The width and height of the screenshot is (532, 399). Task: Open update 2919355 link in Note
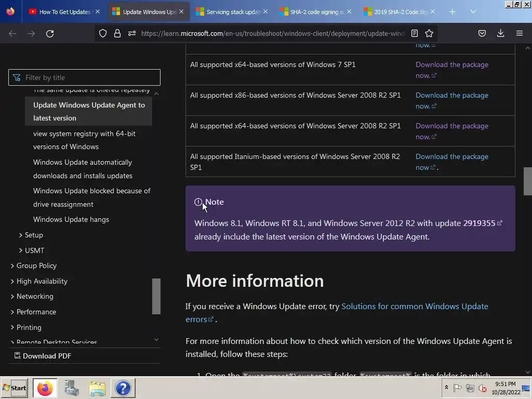(483, 223)
